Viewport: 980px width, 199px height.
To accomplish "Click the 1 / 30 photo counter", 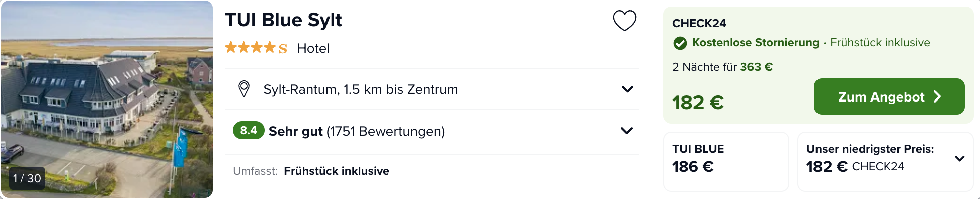I will 27,178.
